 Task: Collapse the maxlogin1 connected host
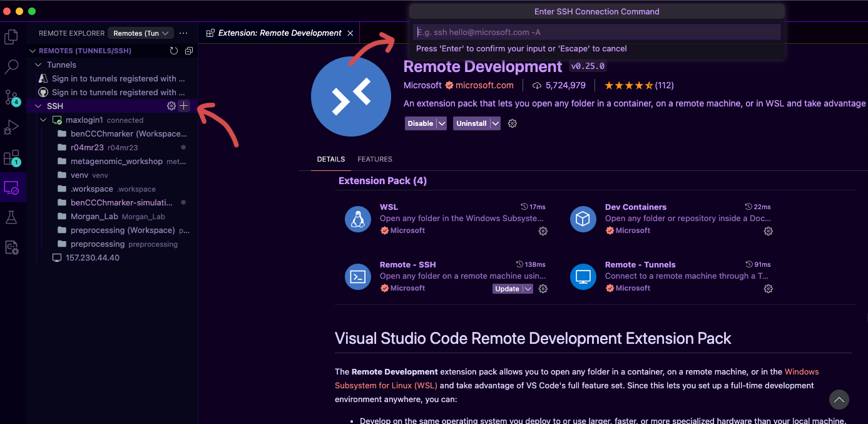(x=43, y=120)
